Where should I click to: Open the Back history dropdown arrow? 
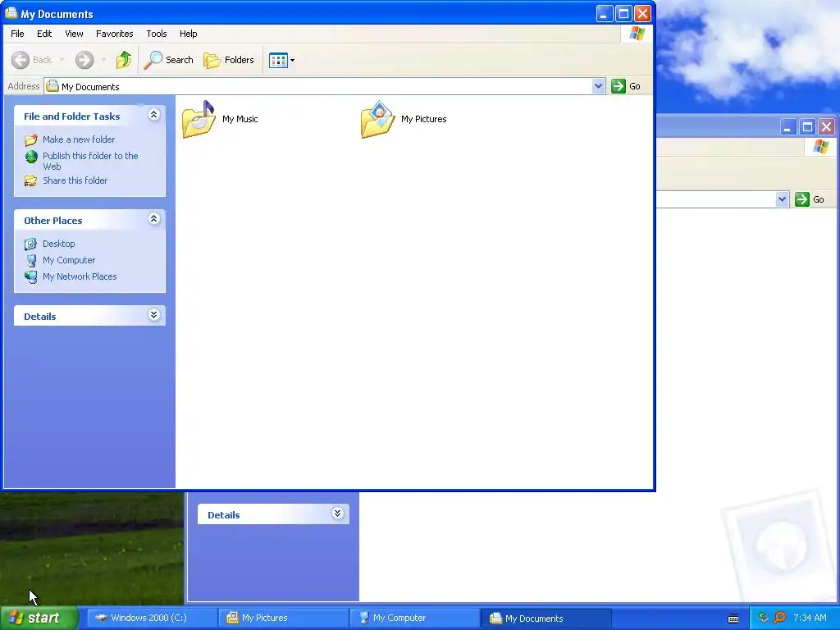point(62,60)
